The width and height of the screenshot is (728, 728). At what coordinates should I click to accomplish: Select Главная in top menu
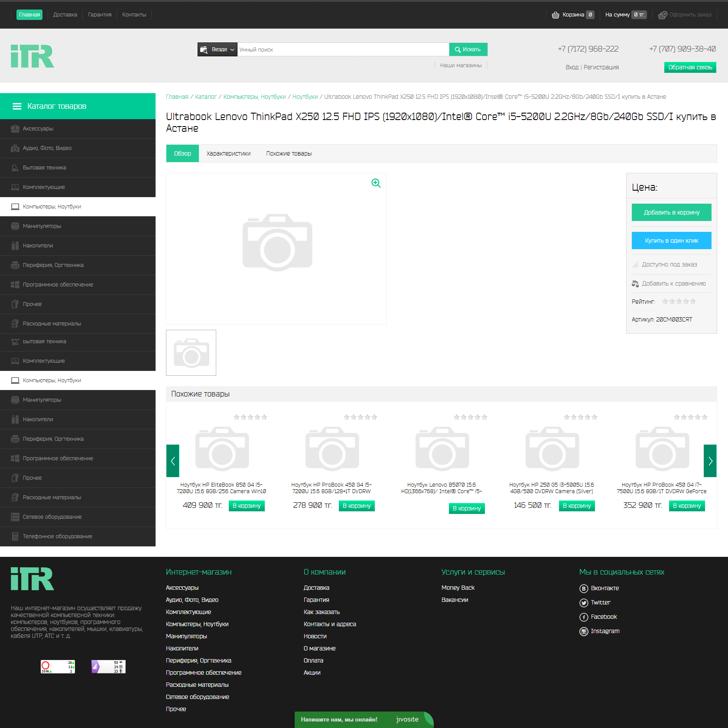(29, 15)
